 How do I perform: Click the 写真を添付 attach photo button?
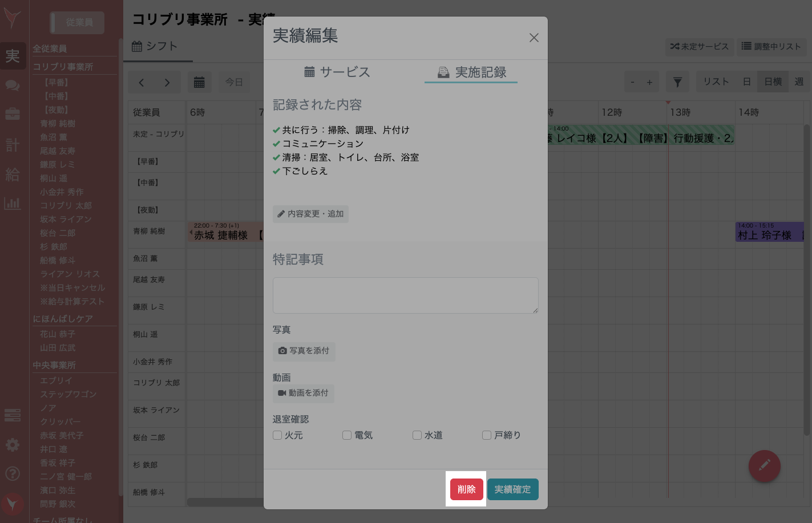tap(304, 351)
